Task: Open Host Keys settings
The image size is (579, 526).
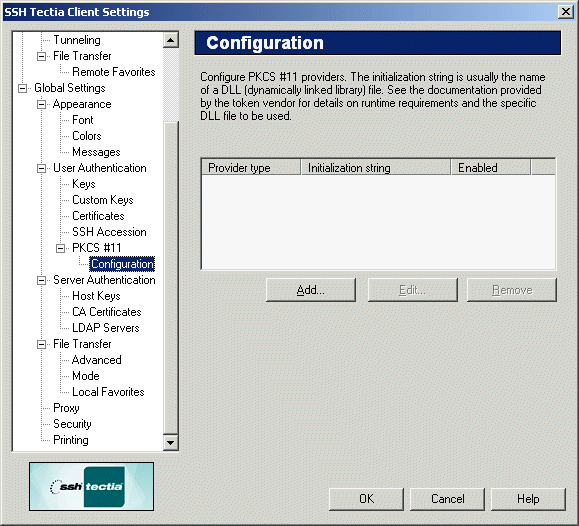Action: pos(96,296)
